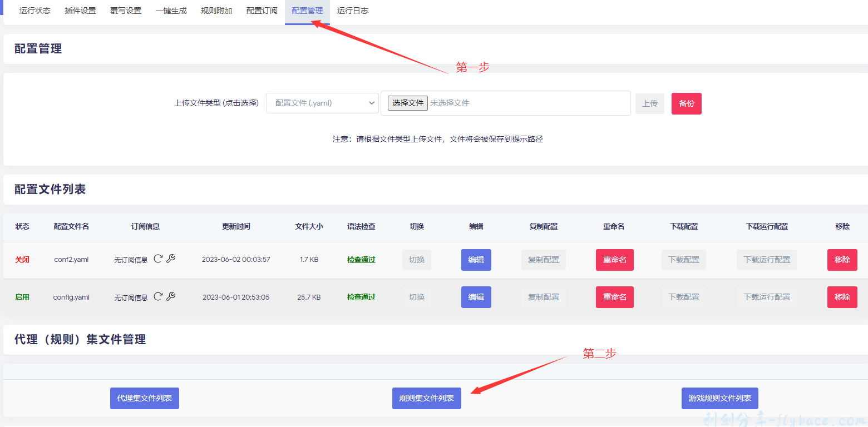Click 切换 button for conf2.yaml
868x427 pixels.
point(416,260)
